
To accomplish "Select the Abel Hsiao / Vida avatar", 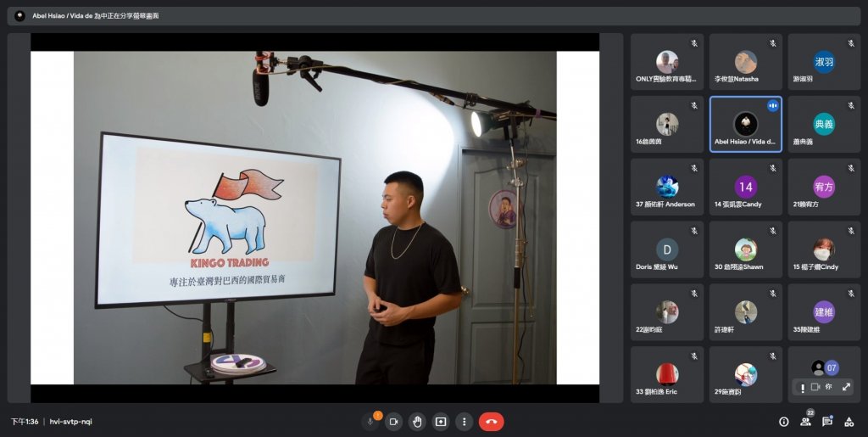I will [746, 124].
